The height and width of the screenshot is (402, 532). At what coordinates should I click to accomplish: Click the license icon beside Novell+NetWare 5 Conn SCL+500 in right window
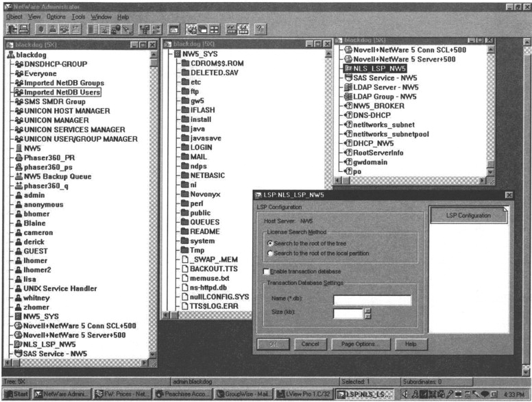coord(348,50)
